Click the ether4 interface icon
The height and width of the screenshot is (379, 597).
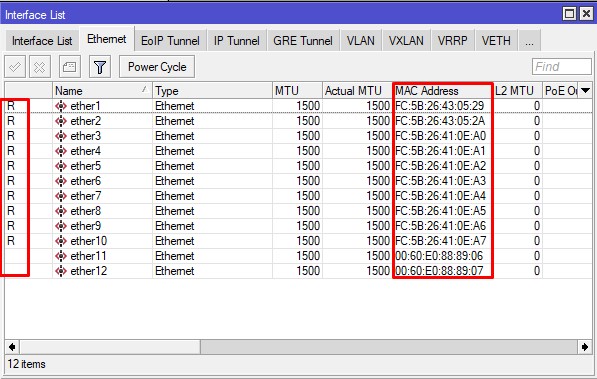click(x=61, y=151)
